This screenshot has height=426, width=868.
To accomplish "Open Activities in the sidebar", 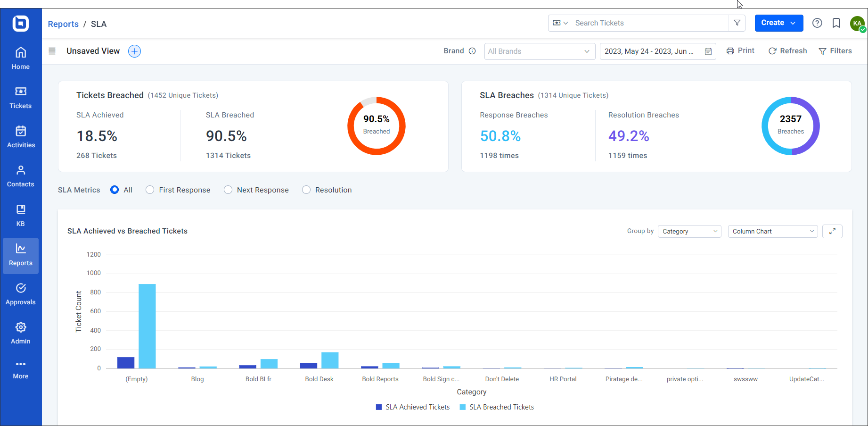I will click(21, 137).
